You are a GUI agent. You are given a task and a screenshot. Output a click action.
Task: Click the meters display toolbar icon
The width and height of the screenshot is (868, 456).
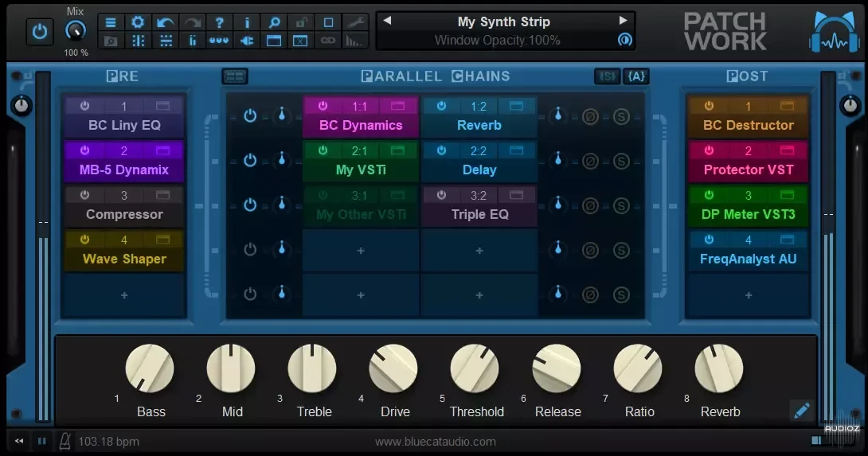[192, 41]
